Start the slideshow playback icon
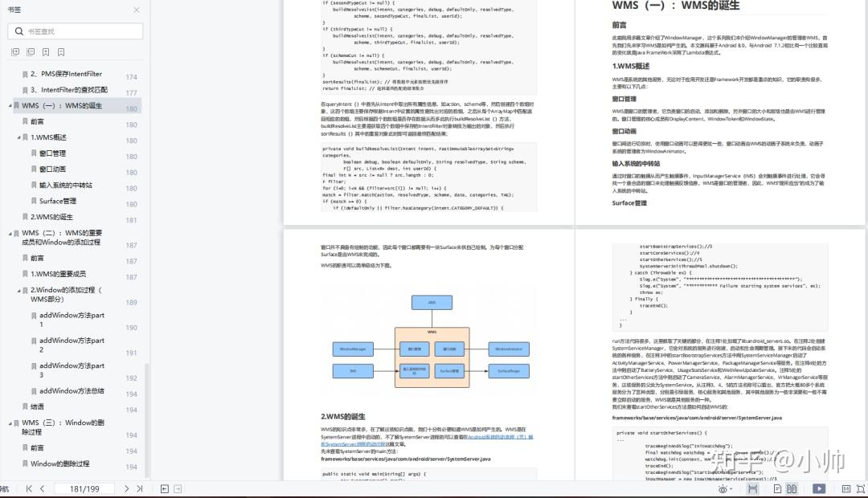Screen dimensions: 868x498 point(818,488)
